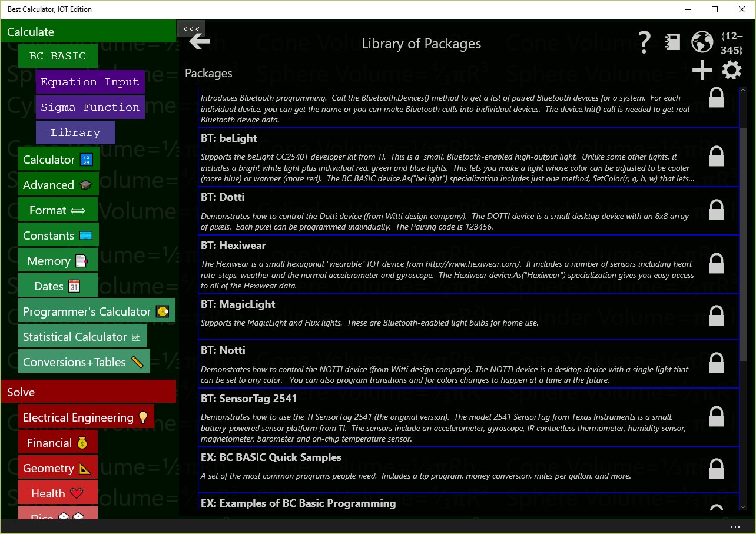The width and height of the screenshot is (756, 534).
Task: Click the back arrow icon
Action: click(200, 42)
